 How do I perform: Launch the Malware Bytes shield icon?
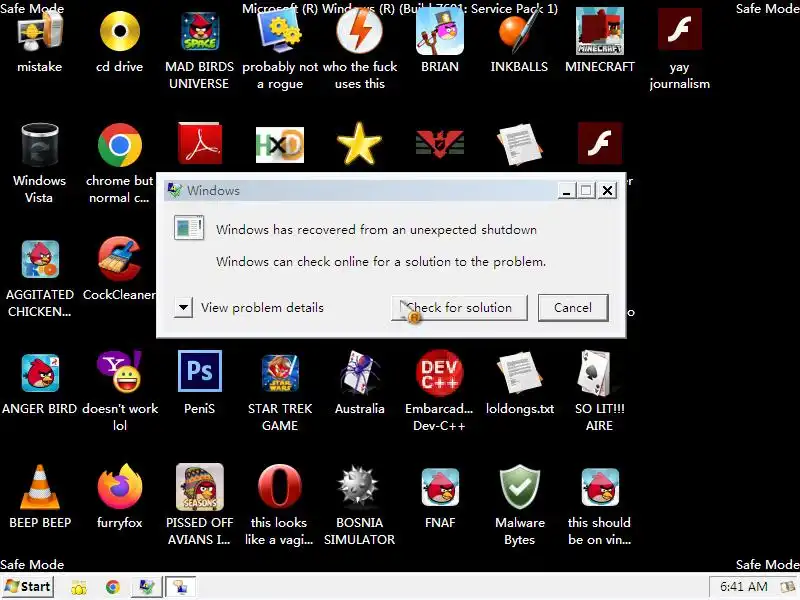pos(519,487)
